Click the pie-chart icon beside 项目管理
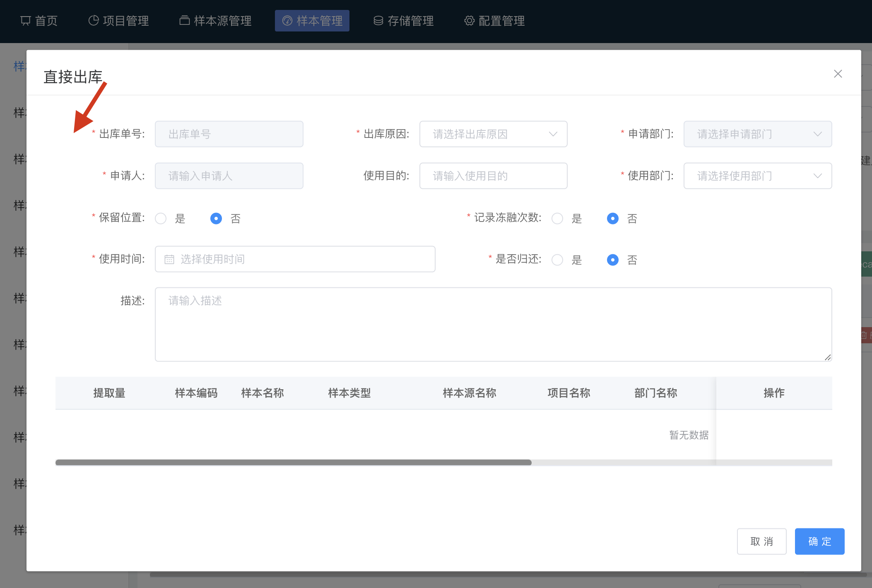The height and width of the screenshot is (588, 872). pyautogui.click(x=94, y=21)
